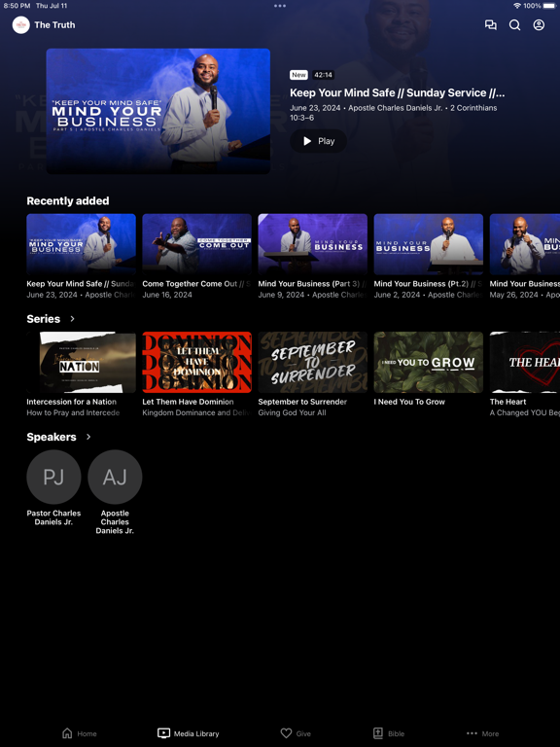Switch to the Bible tab label
This screenshot has height=747, width=560.
click(x=396, y=733)
